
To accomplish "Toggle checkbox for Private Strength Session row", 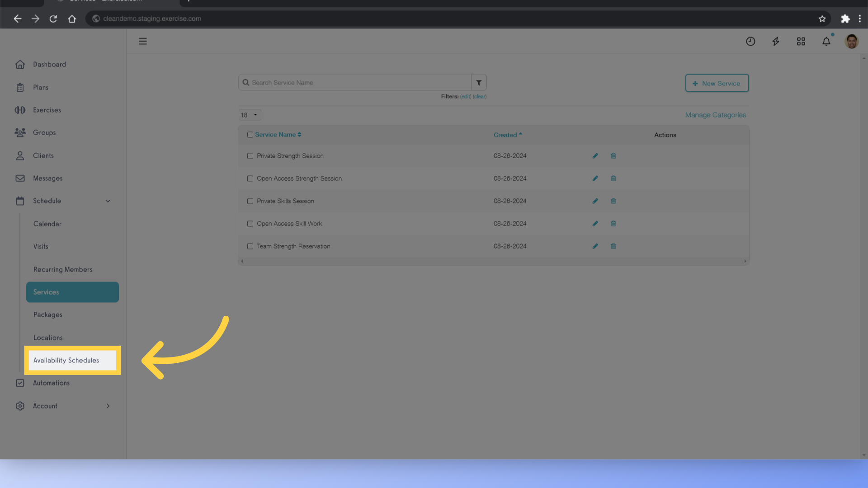I will coord(250,155).
